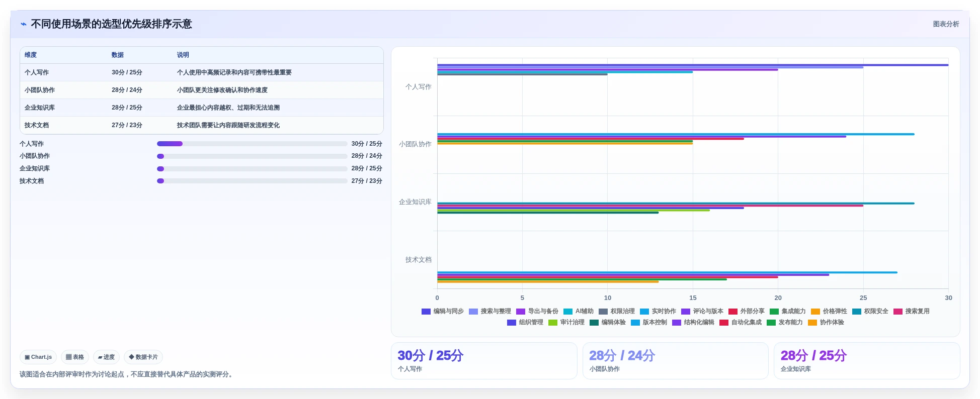Screen dimensions: 980x399
Task: Toggle the 自动化集成 legend item
Action: 741,323
